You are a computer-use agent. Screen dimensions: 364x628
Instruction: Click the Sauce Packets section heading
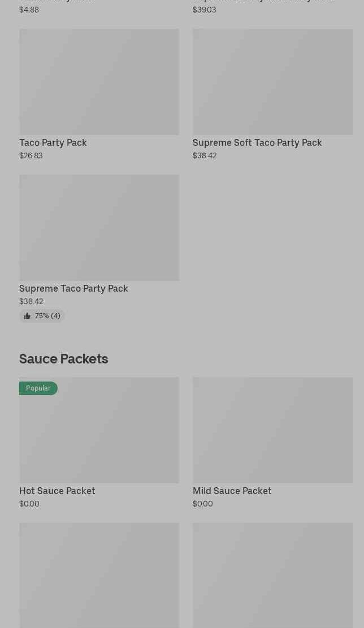tap(63, 359)
